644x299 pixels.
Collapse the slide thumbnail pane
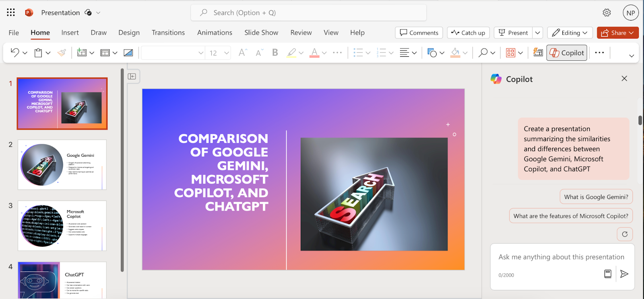[x=132, y=76]
